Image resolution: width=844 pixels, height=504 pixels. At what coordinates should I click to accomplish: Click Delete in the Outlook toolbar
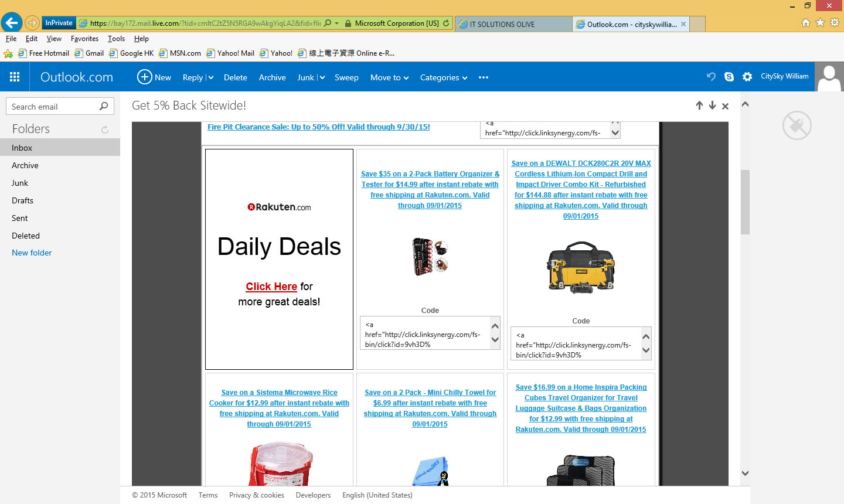(235, 77)
